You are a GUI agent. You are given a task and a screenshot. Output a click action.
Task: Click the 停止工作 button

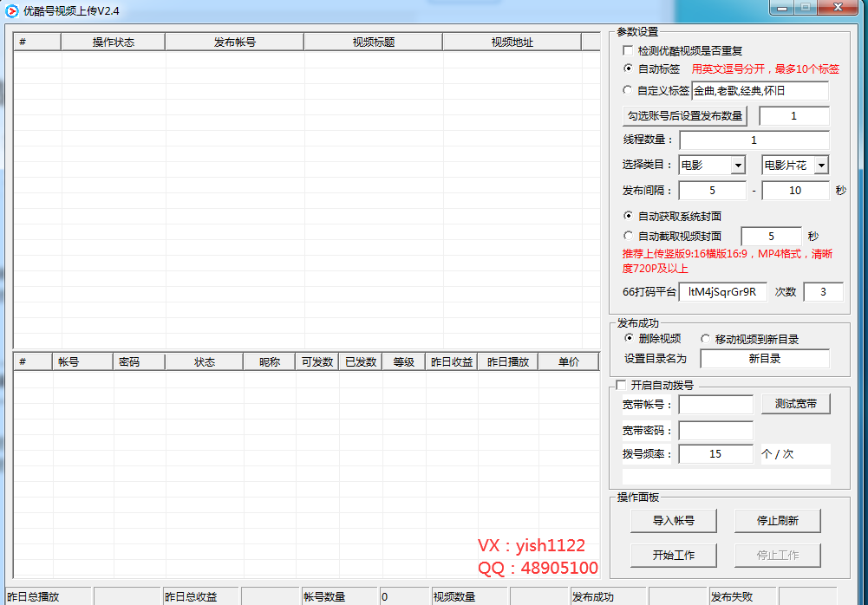click(777, 556)
